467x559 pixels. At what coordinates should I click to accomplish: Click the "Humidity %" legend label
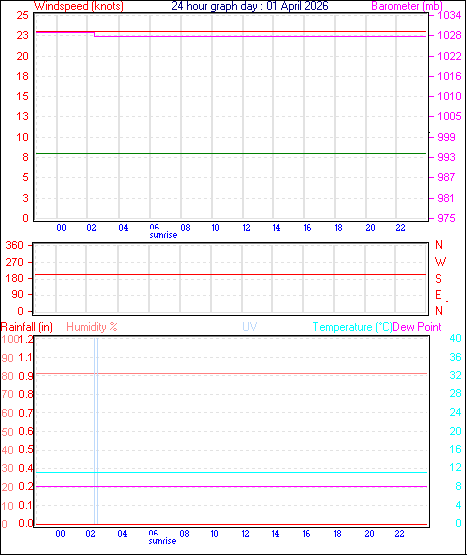[92, 327]
